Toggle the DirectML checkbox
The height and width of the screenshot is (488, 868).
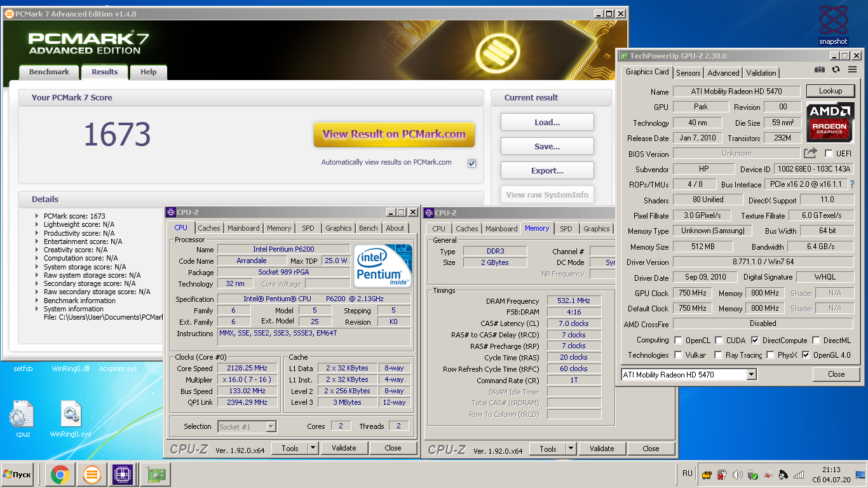click(x=817, y=341)
